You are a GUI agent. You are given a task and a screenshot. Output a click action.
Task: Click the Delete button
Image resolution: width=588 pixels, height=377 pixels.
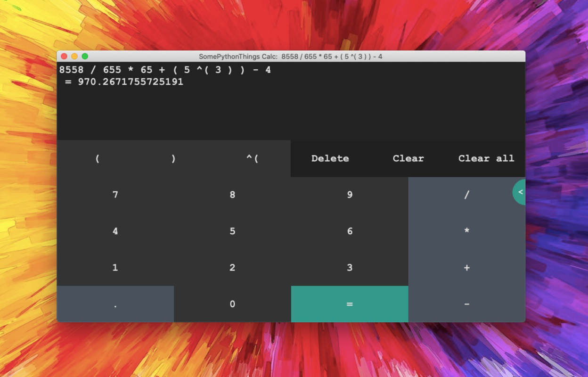[x=330, y=158]
